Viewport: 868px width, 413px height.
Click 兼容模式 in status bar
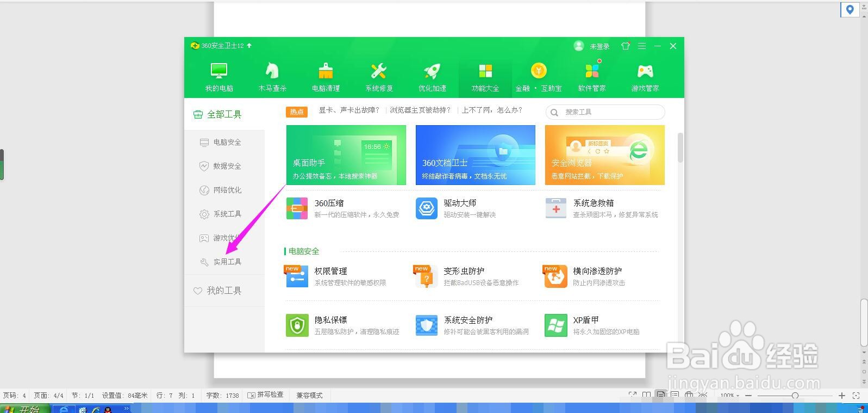309,396
